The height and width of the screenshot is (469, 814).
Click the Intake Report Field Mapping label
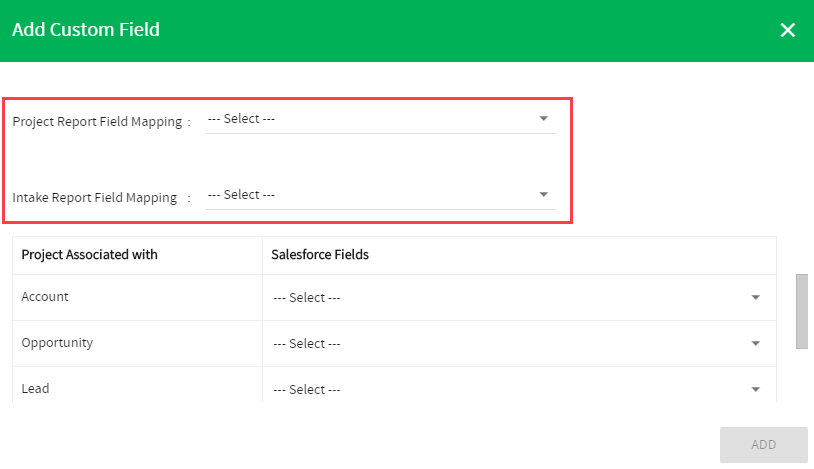tap(95, 197)
